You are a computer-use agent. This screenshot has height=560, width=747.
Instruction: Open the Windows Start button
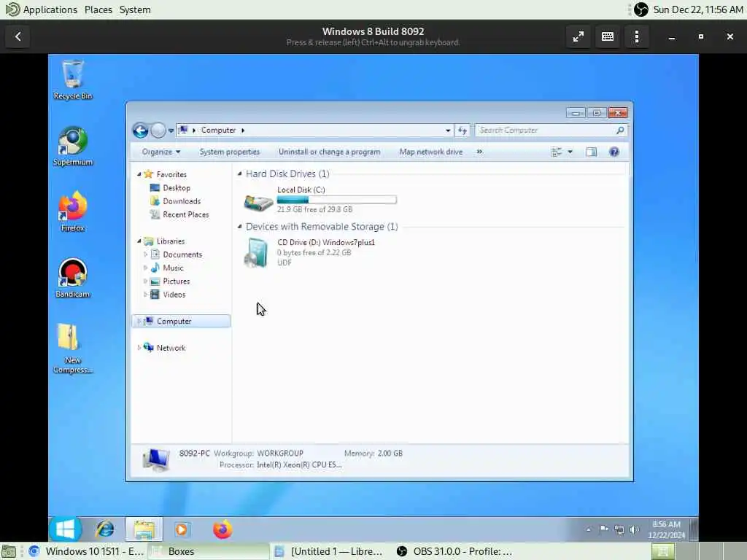(65, 529)
